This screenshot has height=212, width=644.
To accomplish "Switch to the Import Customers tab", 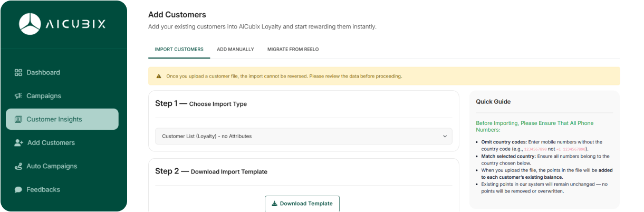I will pos(179,49).
